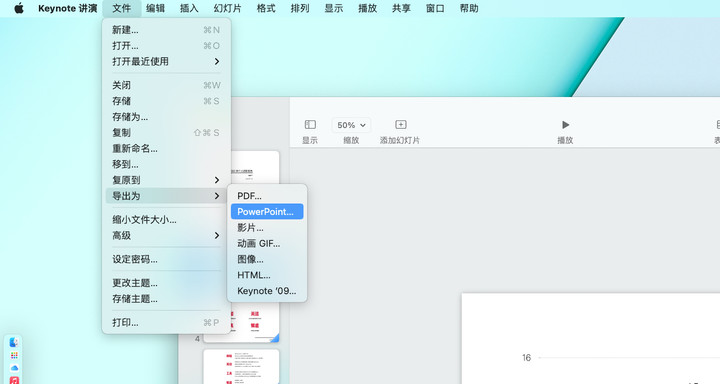
Task: Open the 幻灯片 menu
Action: [227, 8]
